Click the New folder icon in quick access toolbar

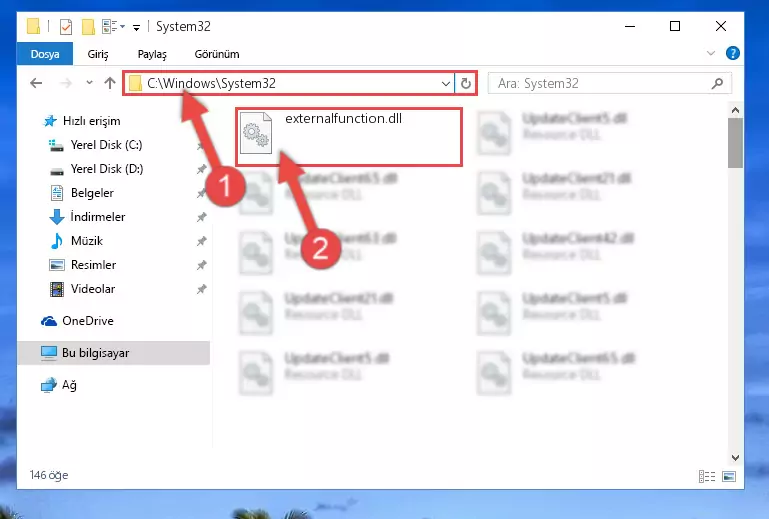88,26
